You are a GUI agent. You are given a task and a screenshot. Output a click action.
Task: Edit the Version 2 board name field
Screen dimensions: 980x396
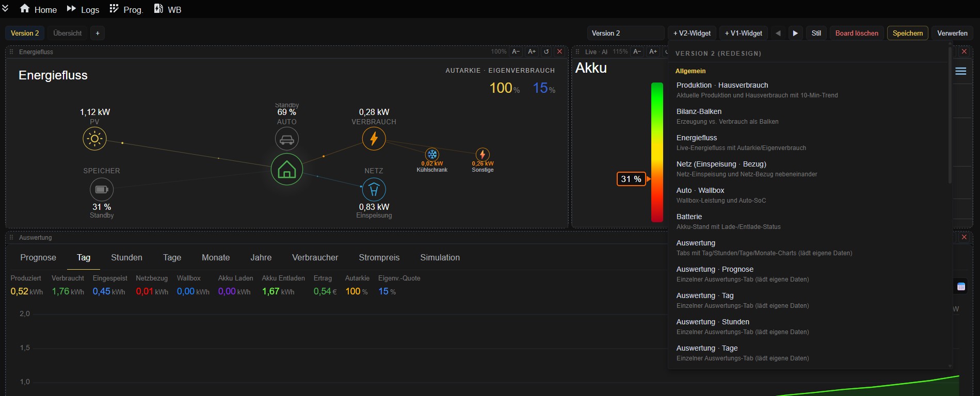pos(625,33)
